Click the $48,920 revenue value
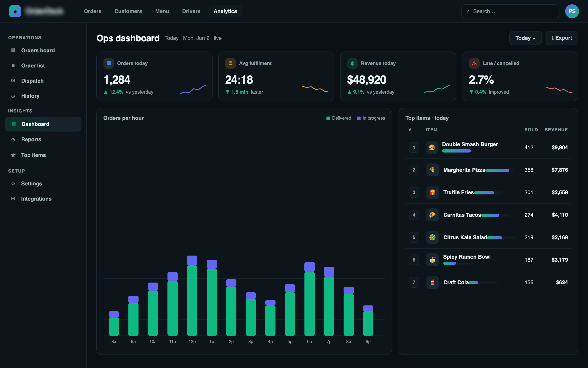 pyautogui.click(x=366, y=80)
